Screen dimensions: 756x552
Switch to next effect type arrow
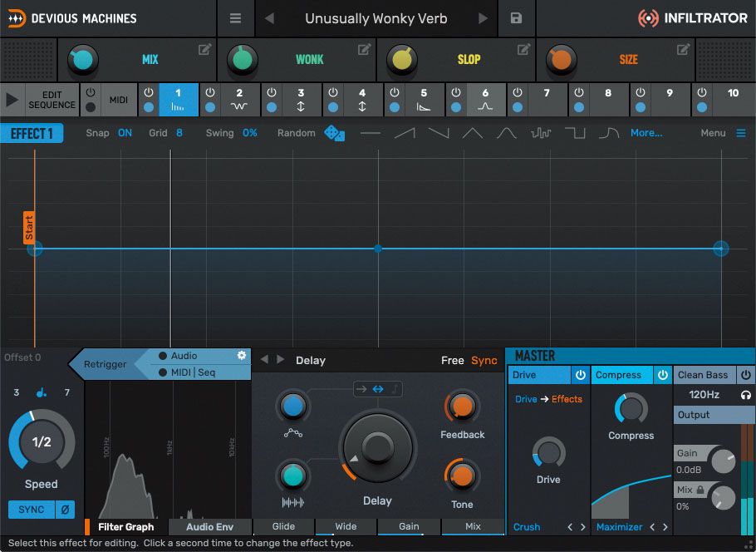280,359
